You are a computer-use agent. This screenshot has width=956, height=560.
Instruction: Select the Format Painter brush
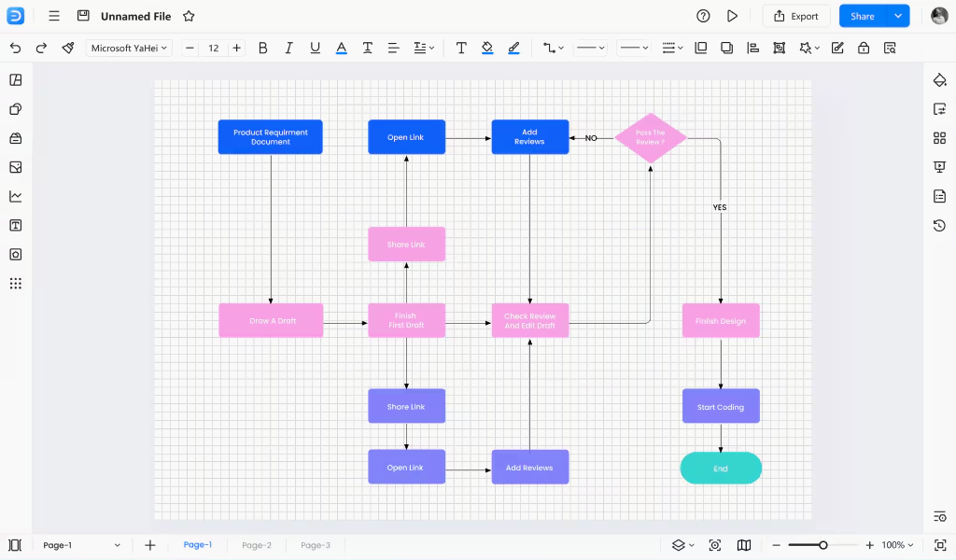pyautogui.click(x=67, y=49)
